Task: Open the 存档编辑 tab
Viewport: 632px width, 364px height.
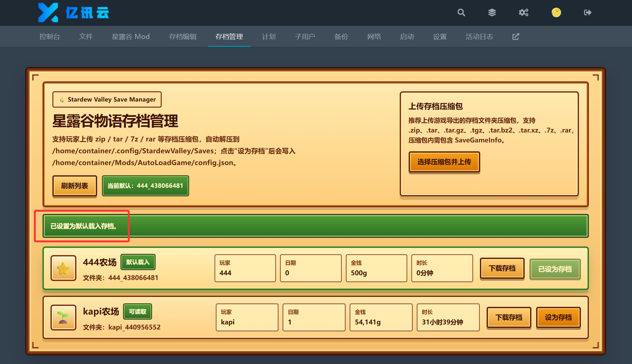Action: click(183, 37)
